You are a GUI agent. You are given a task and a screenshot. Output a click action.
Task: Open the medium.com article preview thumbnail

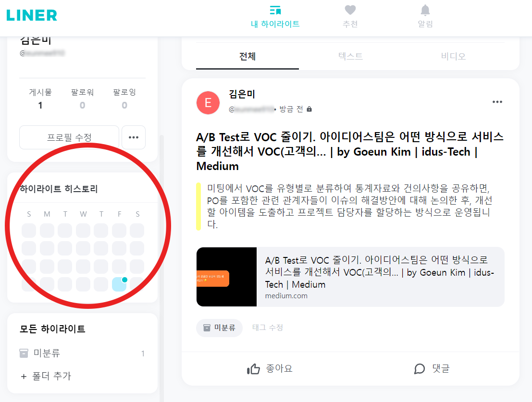pyautogui.click(x=226, y=277)
